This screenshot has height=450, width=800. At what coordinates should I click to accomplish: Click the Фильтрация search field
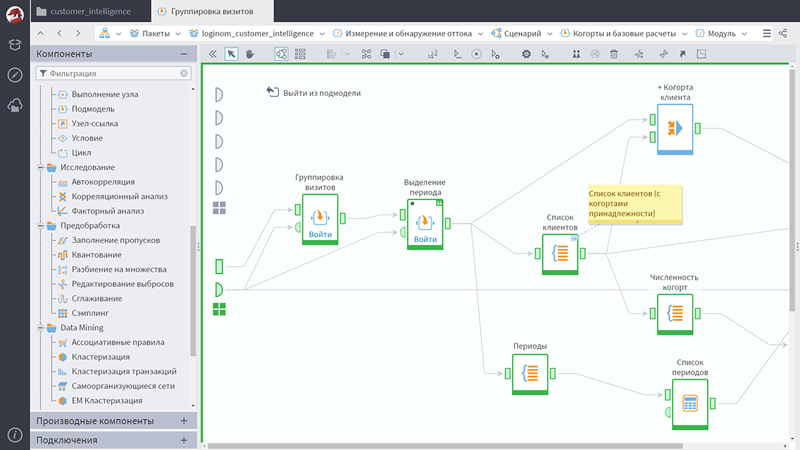click(x=112, y=73)
